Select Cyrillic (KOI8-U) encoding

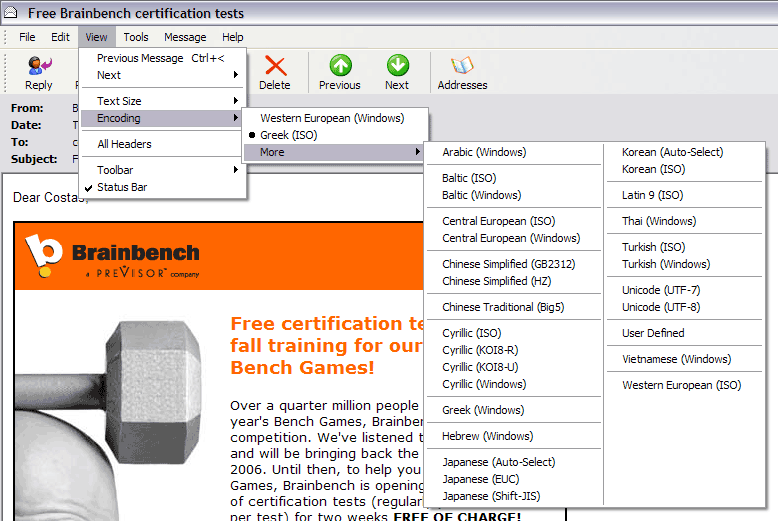(514, 367)
